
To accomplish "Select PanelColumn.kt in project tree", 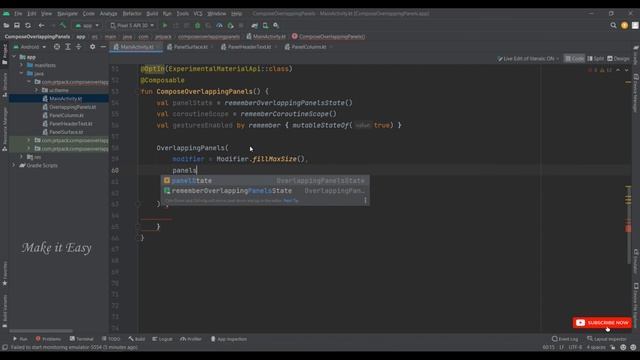I will (66, 116).
